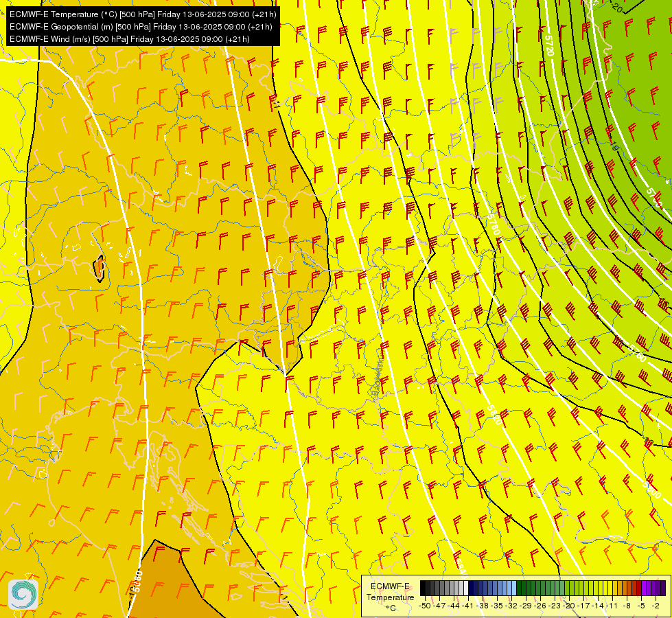Click the -17 legend value
Viewport: 672px width, 618px height.
tap(583, 606)
